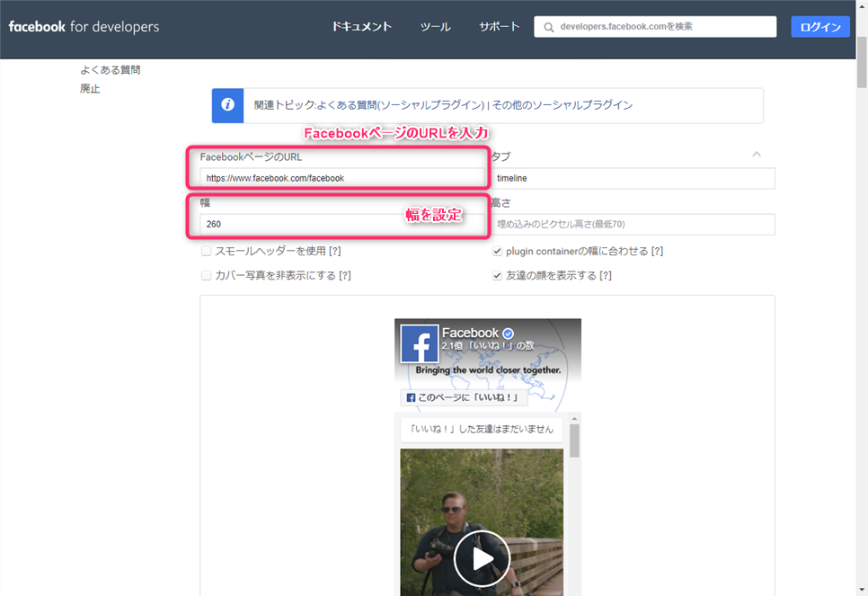Uncheck 友達の顔を表示する checkbox

[497, 275]
